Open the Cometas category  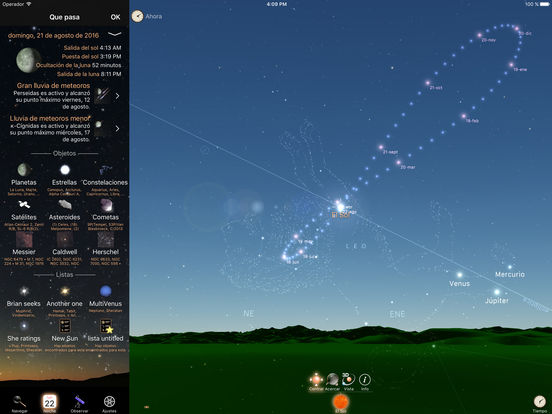pos(106,205)
